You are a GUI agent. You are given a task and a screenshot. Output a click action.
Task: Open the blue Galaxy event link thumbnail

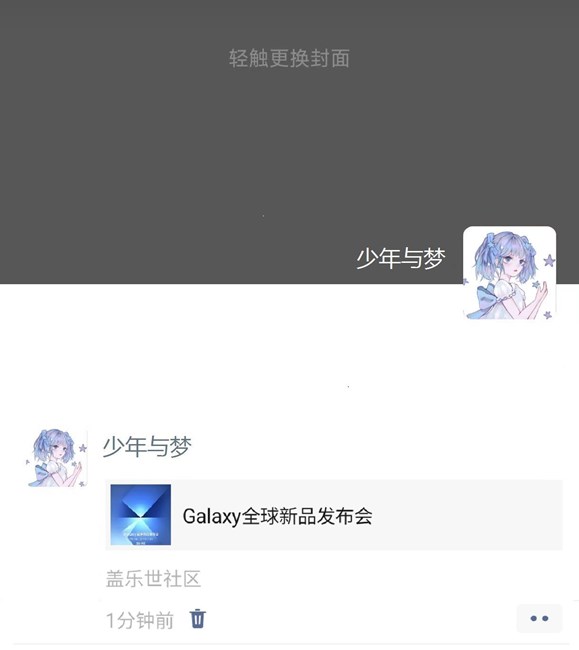(141, 514)
